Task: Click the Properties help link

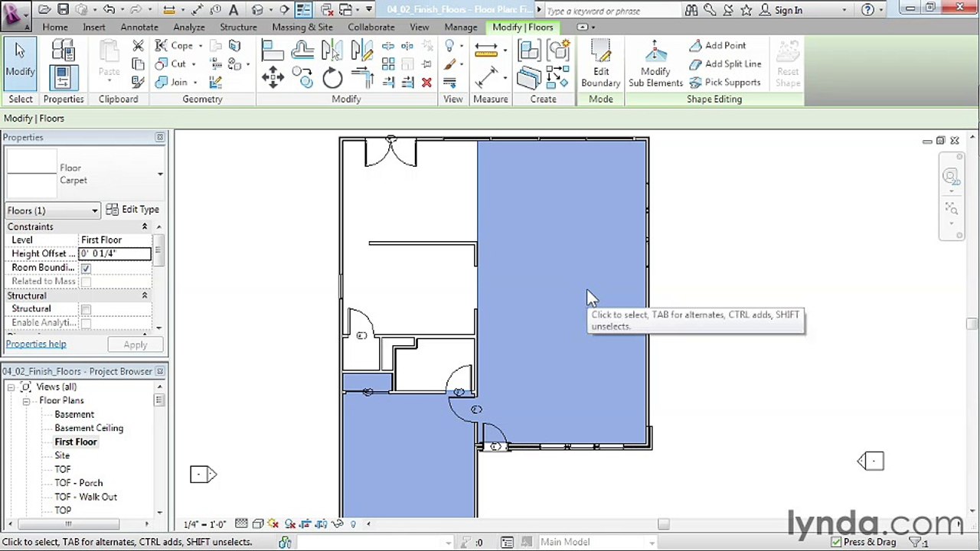Action: coord(36,344)
